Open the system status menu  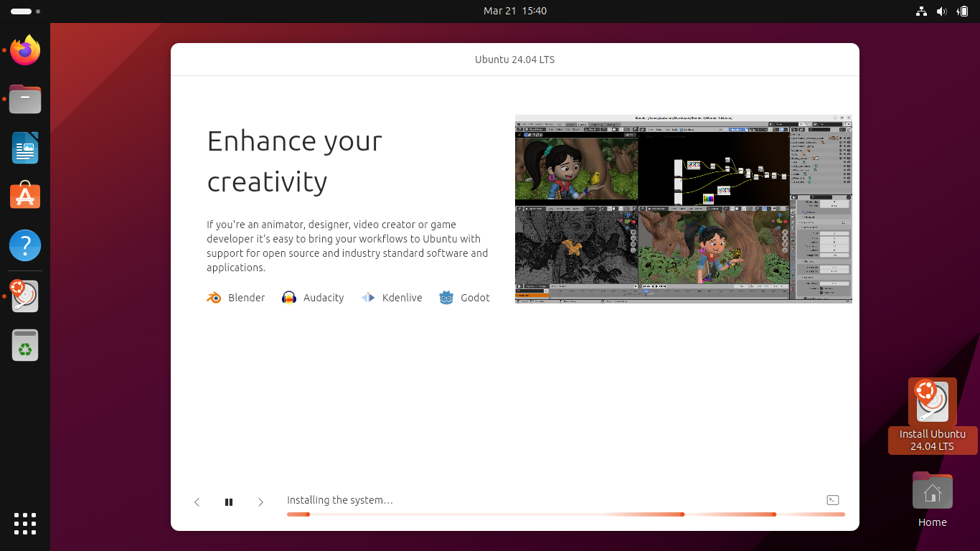click(941, 11)
